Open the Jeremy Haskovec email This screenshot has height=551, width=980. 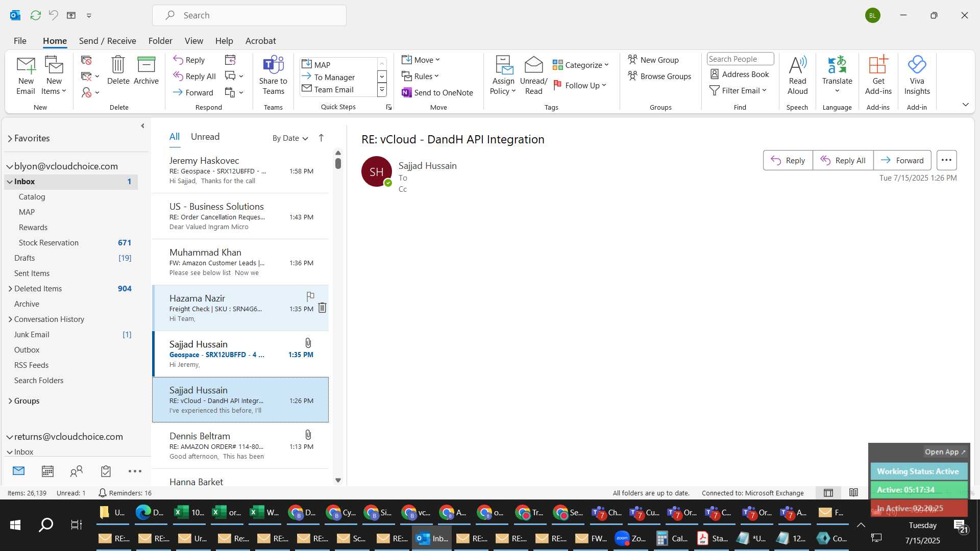pyautogui.click(x=240, y=170)
